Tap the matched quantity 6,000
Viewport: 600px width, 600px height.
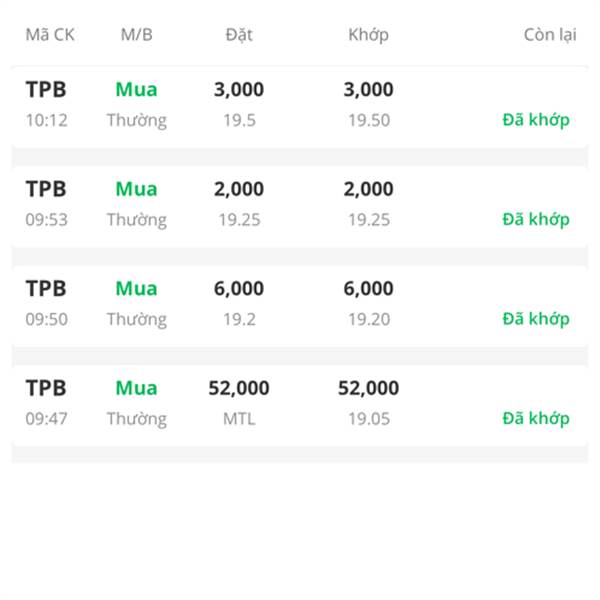point(368,289)
